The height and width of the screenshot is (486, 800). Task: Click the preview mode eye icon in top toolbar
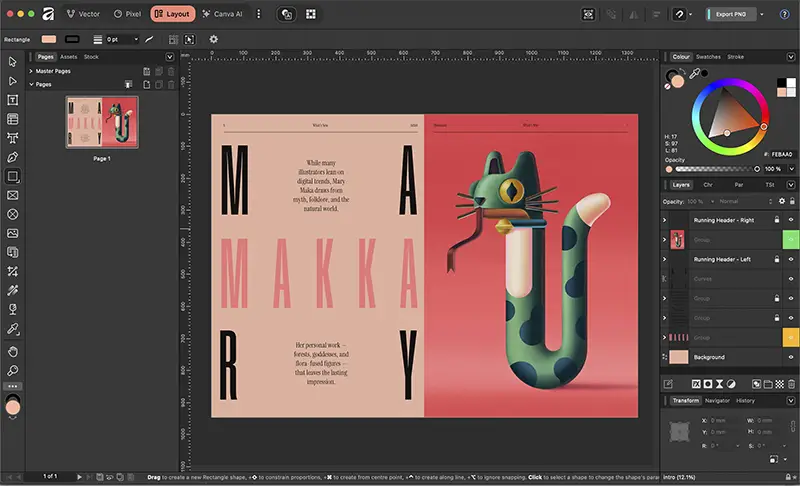[x=588, y=14]
